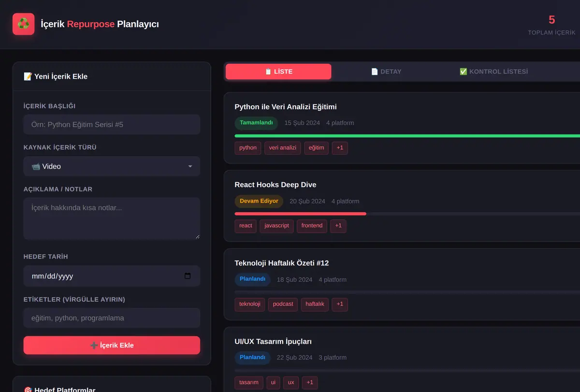Image resolution: width=580 pixels, height=392 pixels.
Task: Select UI/UX Tasarım İpuçları title
Action: 273,341
